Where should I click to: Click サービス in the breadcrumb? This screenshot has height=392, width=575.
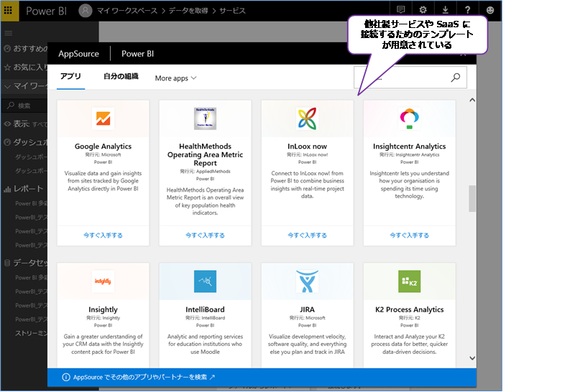click(232, 11)
